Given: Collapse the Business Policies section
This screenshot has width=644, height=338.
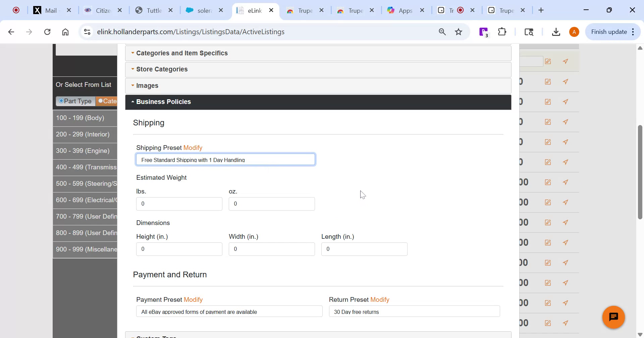Looking at the screenshot, I should tap(163, 102).
